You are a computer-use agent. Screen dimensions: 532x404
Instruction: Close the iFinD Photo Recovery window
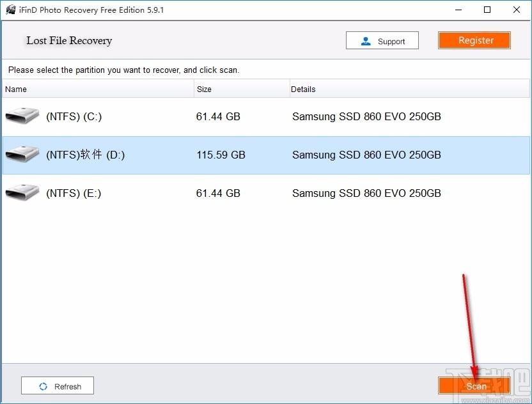click(x=517, y=10)
